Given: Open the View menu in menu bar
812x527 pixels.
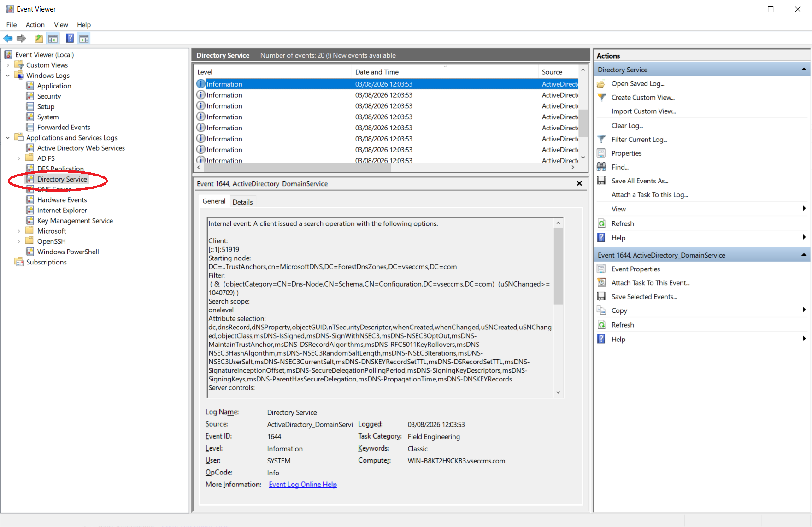Looking at the screenshot, I should coord(61,25).
